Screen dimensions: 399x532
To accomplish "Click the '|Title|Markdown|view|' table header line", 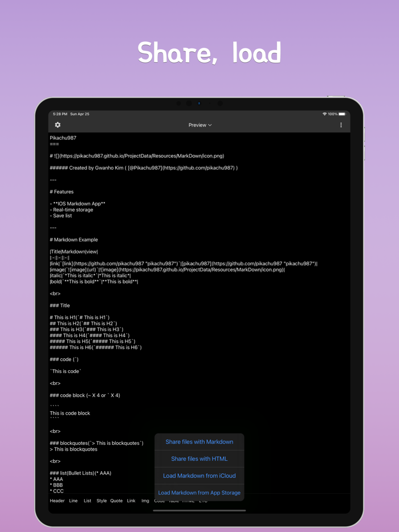I will (74, 252).
